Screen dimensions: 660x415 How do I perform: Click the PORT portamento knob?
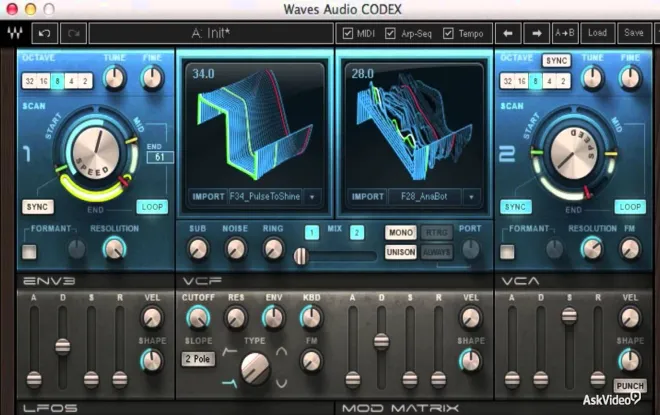coord(471,249)
